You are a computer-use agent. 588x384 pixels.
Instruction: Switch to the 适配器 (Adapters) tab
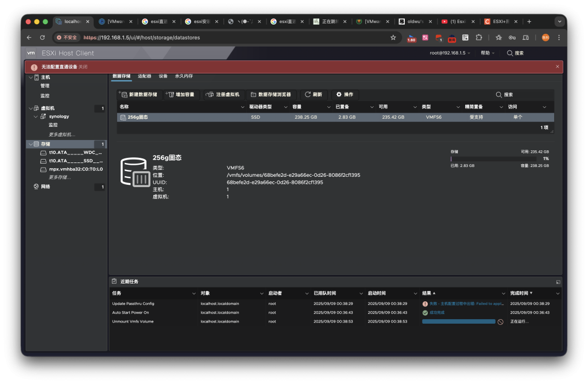144,76
